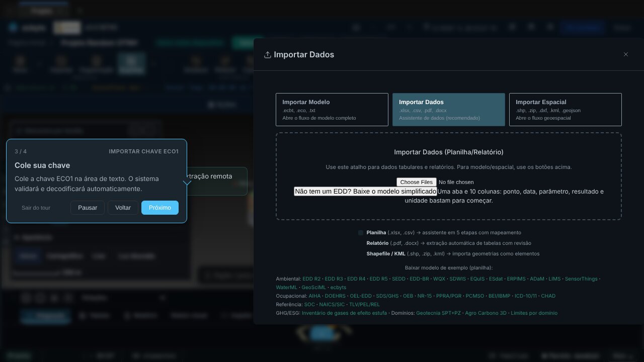Exit via Sair do tour
Image resolution: width=644 pixels, height=362 pixels.
(x=36, y=208)
